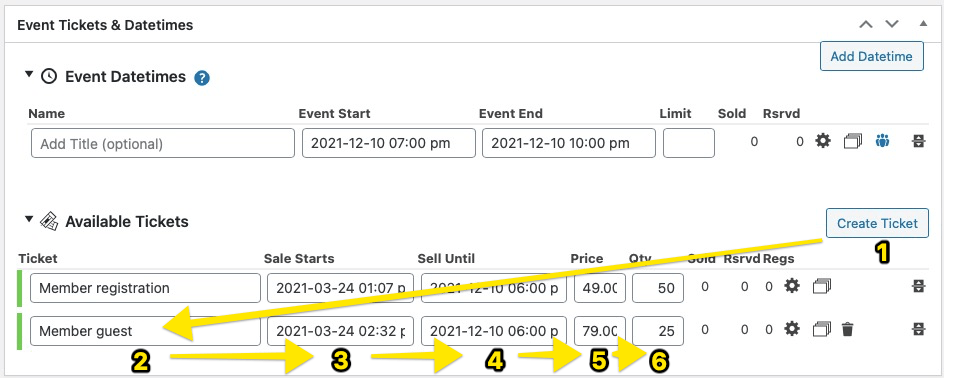Click the Event End column label
The height and width of the screenshot is (378, 964).
click(x=510, y=114)
